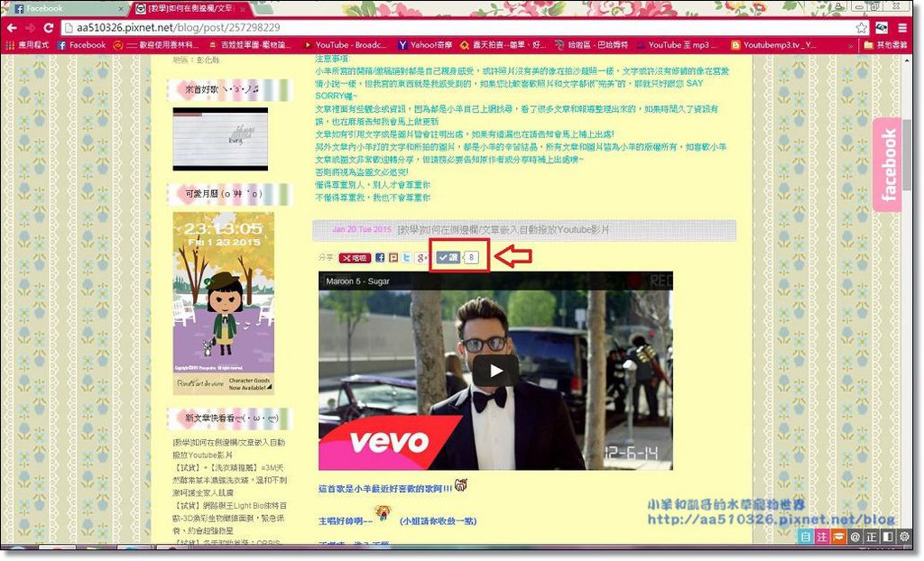Click the browser back arrow
Viewport: 924px width, 561px height.
click(12, 28)
